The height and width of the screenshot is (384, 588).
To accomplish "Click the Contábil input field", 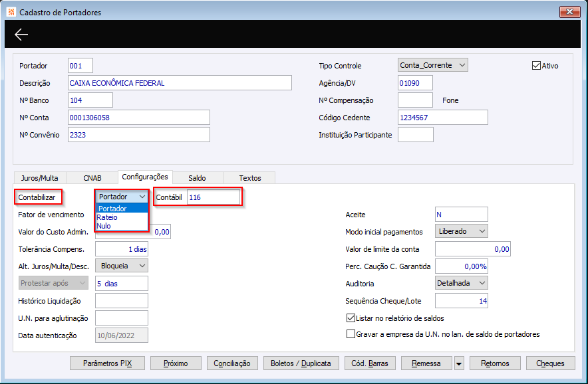I will point(214,197).
